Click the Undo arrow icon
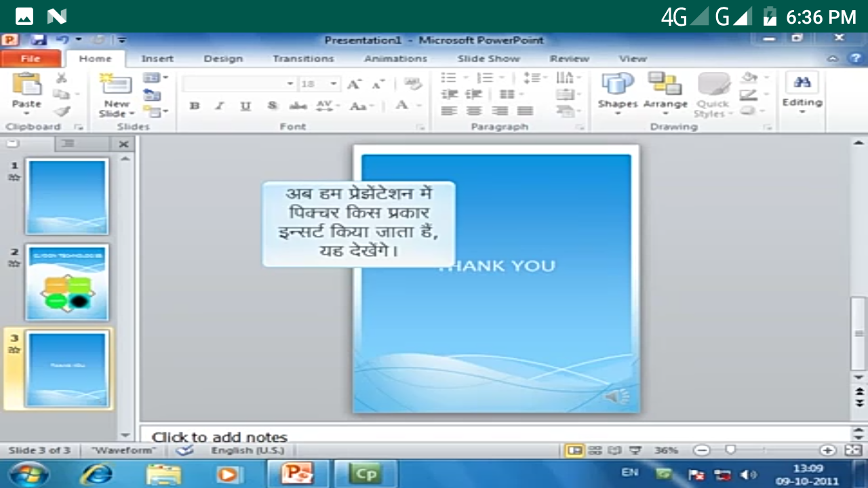The width and height of the screenshot is (868, 488). click(63, 40)
